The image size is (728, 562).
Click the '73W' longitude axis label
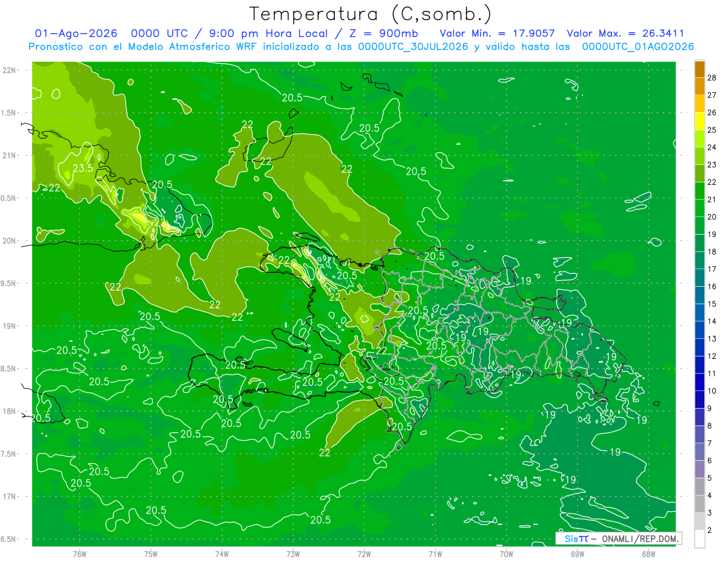pos(293,554)
